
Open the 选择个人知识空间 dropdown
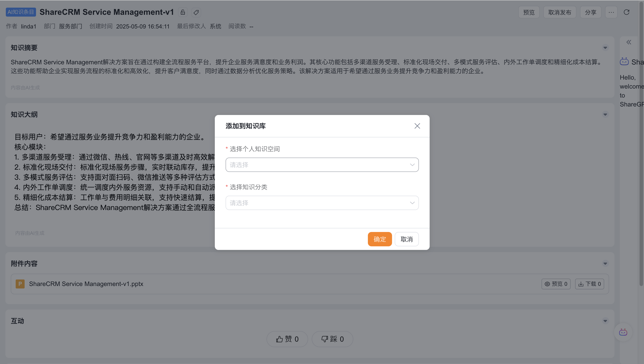[x=322, y=165]
